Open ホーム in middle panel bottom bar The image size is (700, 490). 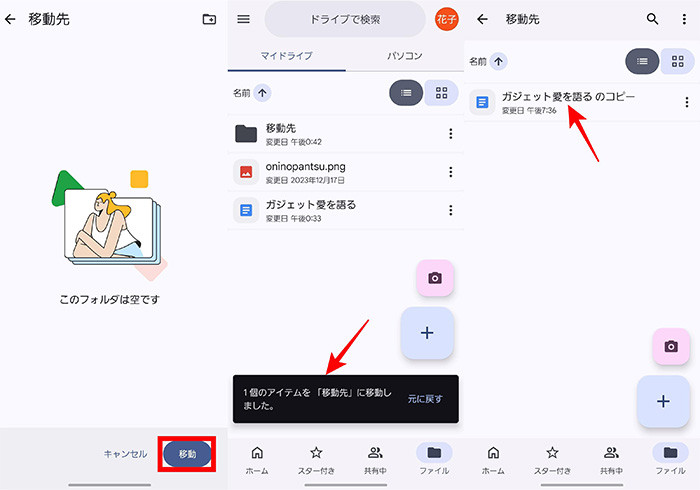tap(257, 460)
